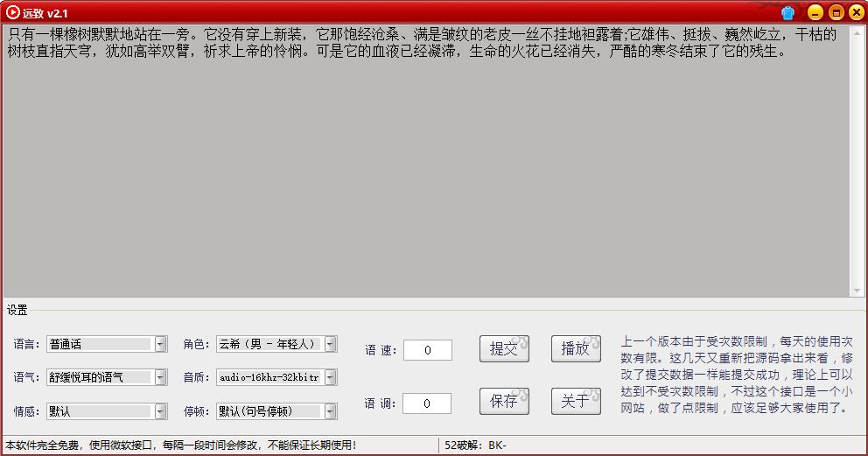Expand the 停顿 pause setting dropdown
Screen dimensions: 868x456
pos(330,410)
